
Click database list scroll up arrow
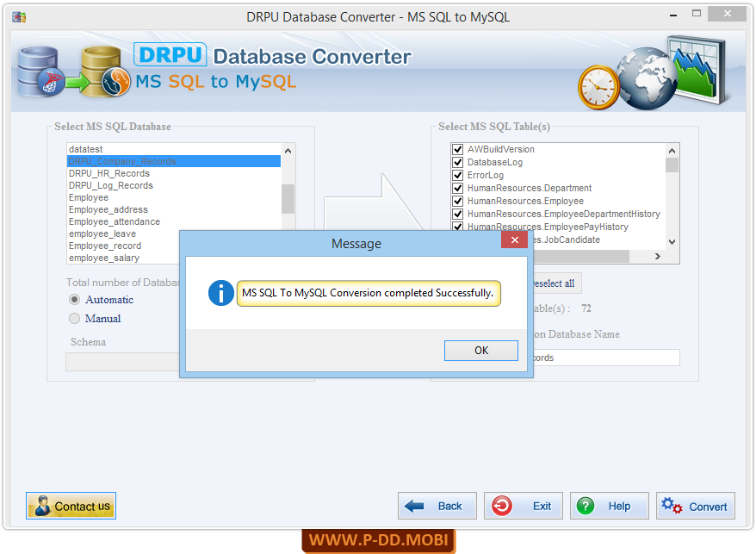288,151
